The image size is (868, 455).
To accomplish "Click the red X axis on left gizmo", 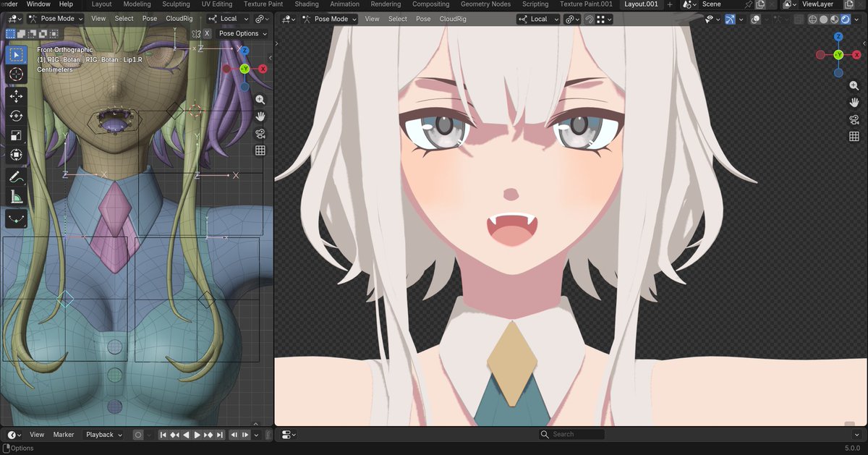I will point(263,69).
